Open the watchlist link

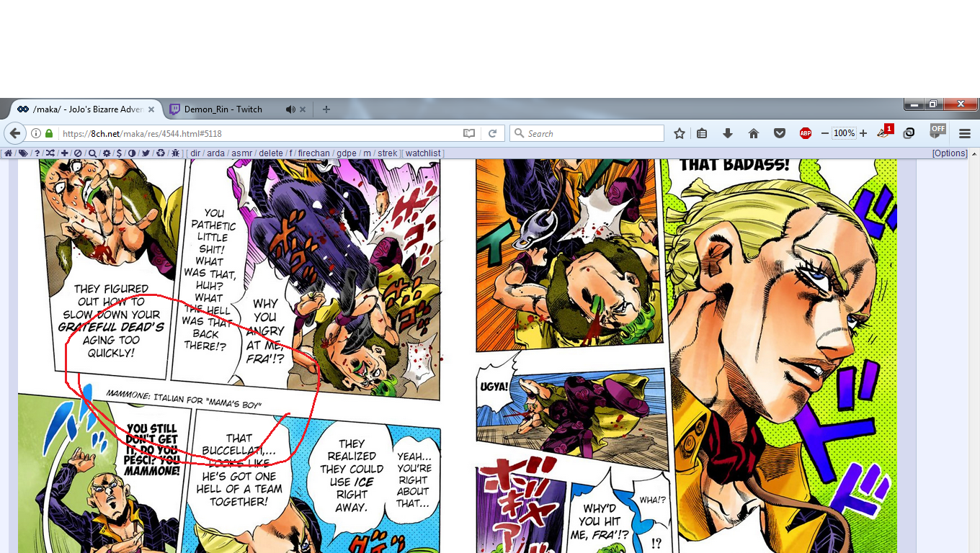point(423,153)
